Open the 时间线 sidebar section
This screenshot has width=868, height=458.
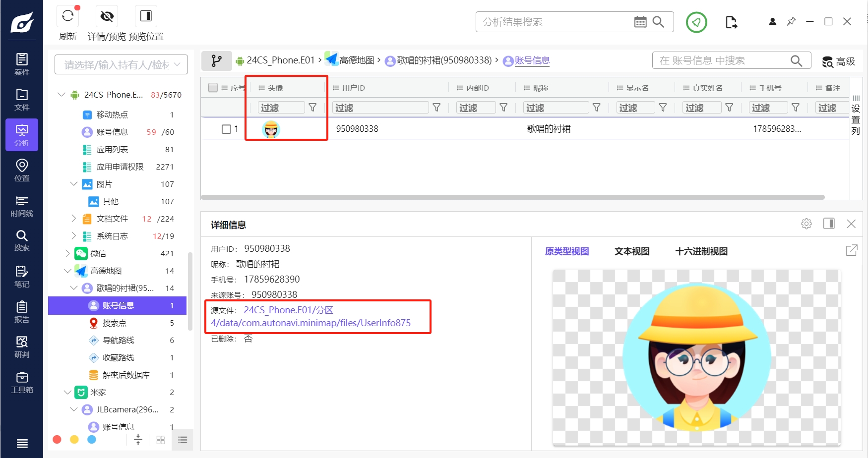pyautogui.click(x=22, y=206)
